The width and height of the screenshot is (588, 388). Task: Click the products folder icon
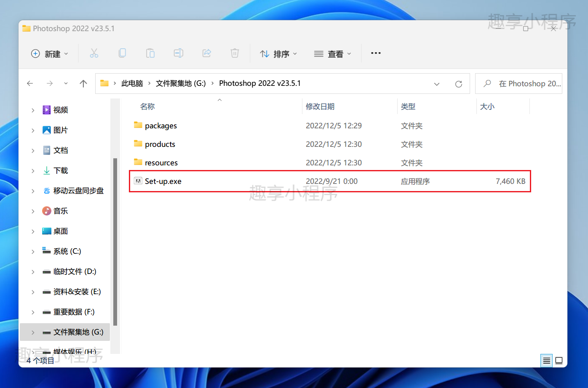[x=138, y=144]
